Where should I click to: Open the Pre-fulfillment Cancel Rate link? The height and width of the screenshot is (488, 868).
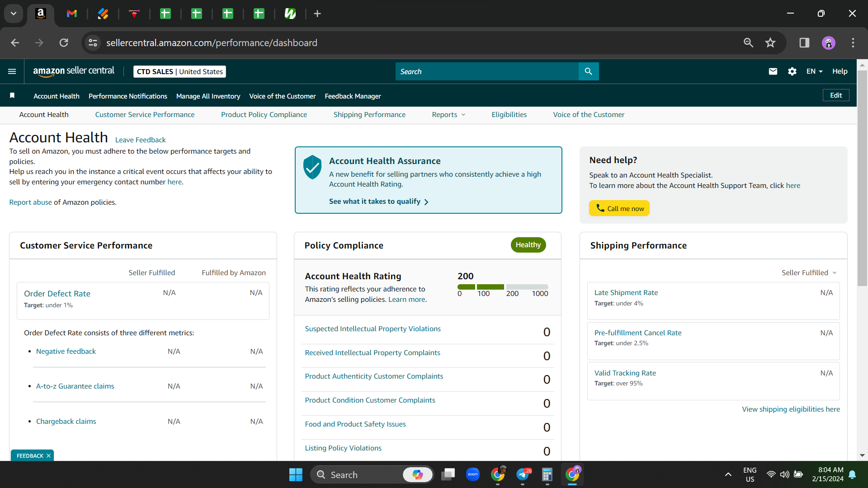coord(638,333)
